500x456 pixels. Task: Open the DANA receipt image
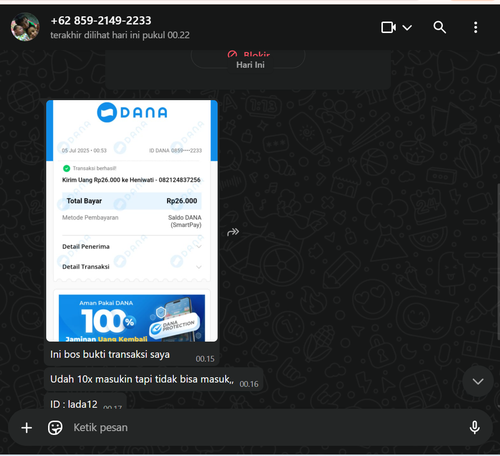tap(132, 221)
